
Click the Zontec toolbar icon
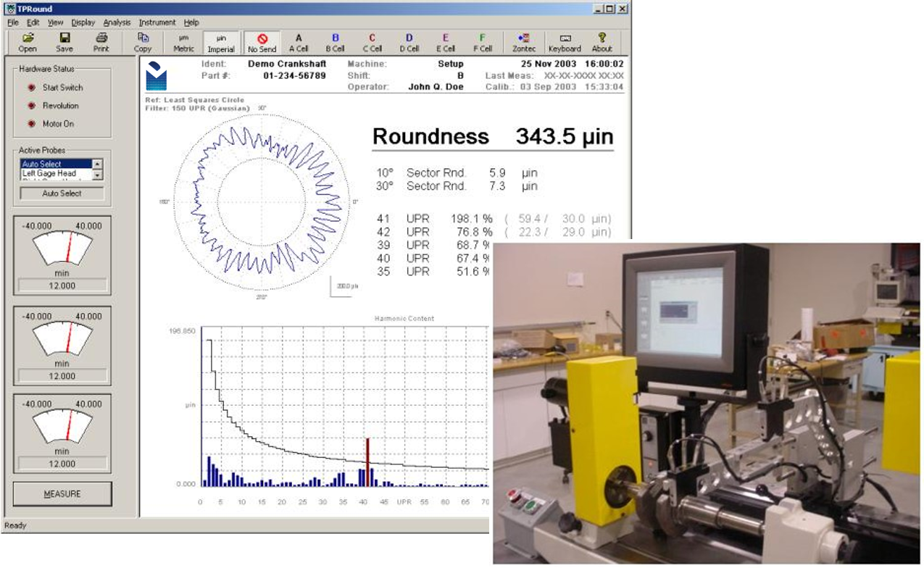pyautogui.click(x=523, y=43)
